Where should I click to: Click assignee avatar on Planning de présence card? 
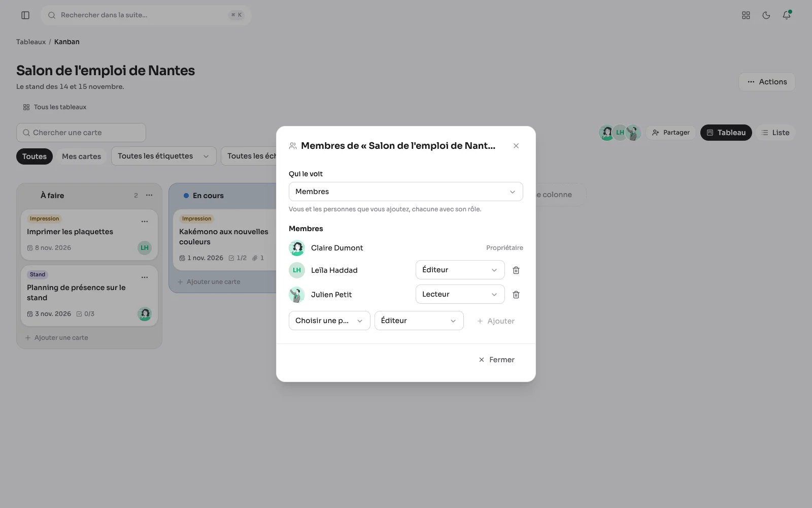(145, 314)
